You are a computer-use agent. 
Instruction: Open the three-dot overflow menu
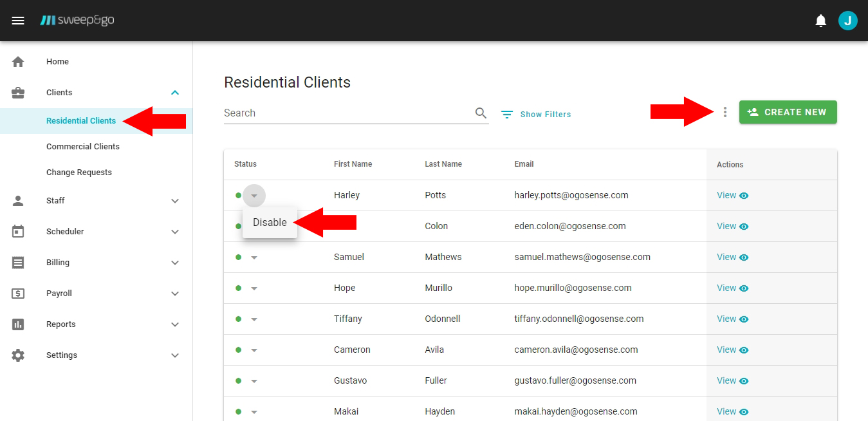[x=725, y=112]
